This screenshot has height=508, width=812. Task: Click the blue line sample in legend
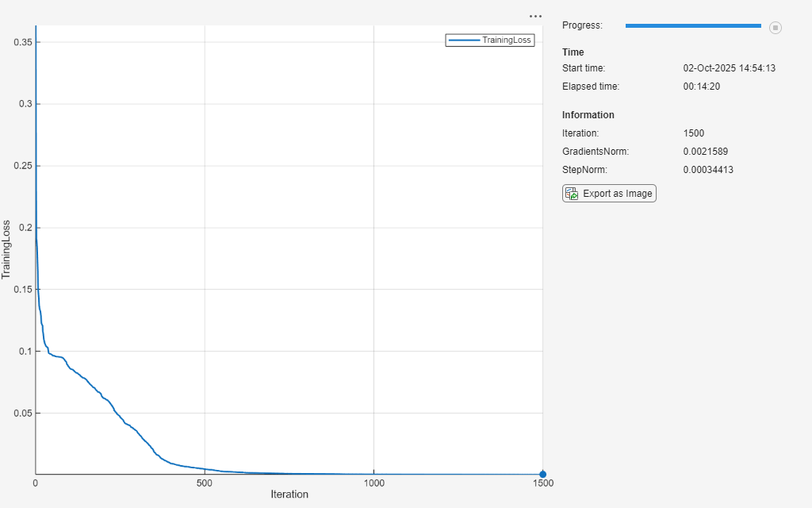pos(464,40)
